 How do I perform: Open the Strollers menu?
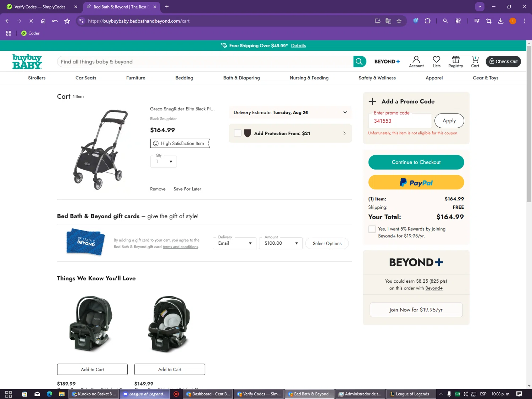click(x=37, y=78)
